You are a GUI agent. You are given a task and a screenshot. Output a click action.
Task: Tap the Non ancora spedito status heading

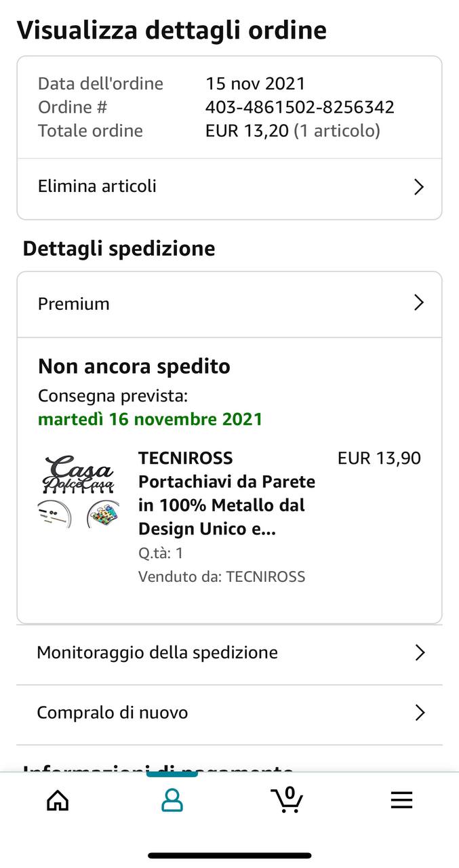click(x=134, y=366)
